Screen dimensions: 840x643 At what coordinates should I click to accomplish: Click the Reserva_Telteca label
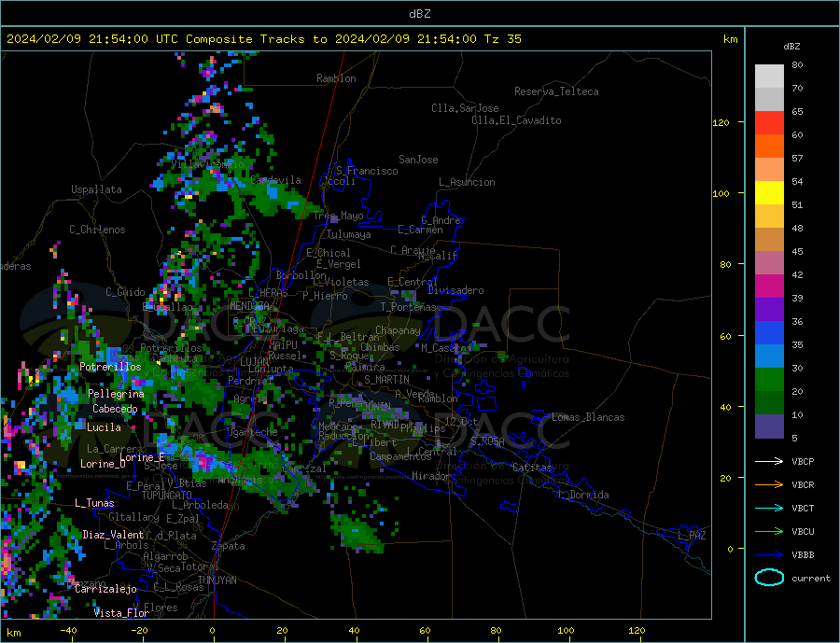pyautogui.click(x=556, y=91)
